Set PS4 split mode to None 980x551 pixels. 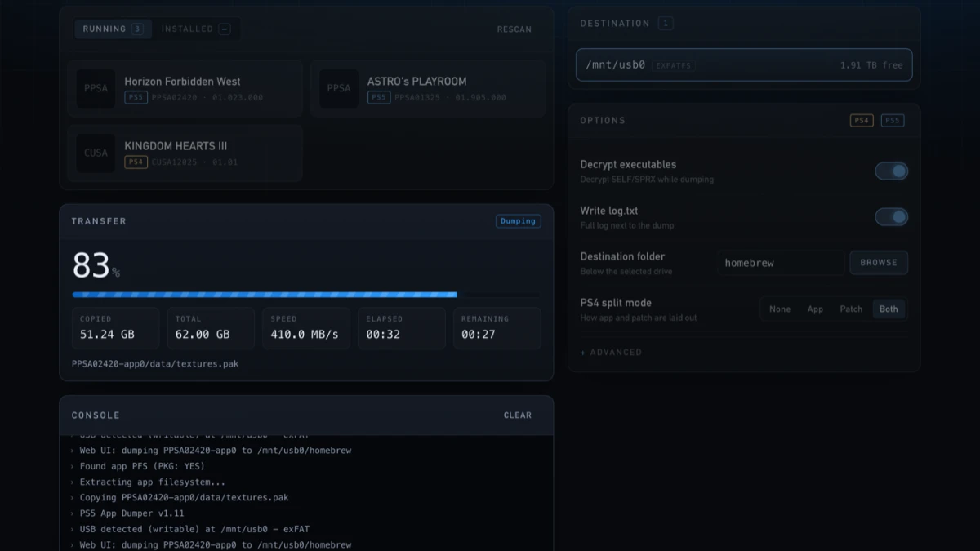tap(780, 309)
